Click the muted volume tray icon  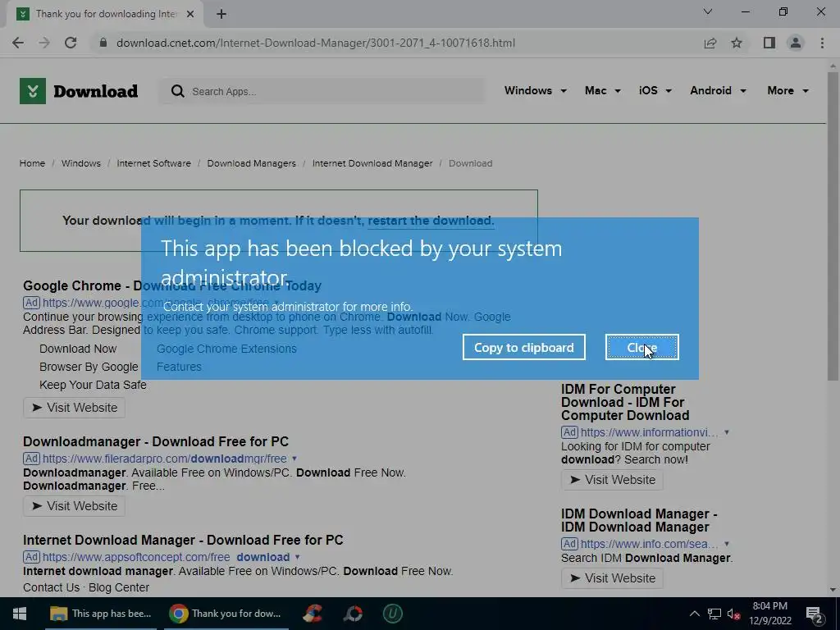(x=734, y=614)
